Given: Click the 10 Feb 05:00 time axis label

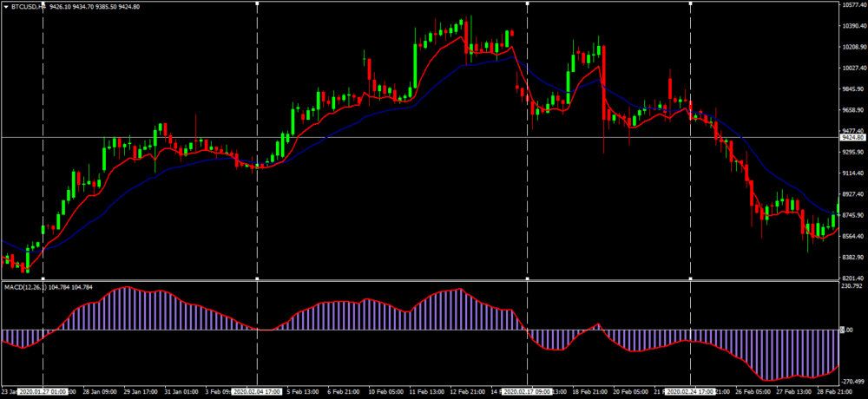Looking at the screenshot, I should (387, 391).
